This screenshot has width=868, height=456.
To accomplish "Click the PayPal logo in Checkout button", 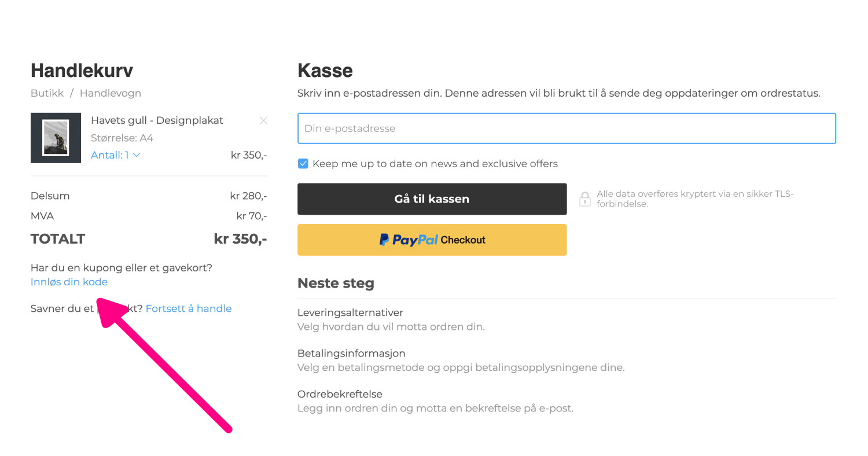I will pyautogui.click(x=409, y=240).
